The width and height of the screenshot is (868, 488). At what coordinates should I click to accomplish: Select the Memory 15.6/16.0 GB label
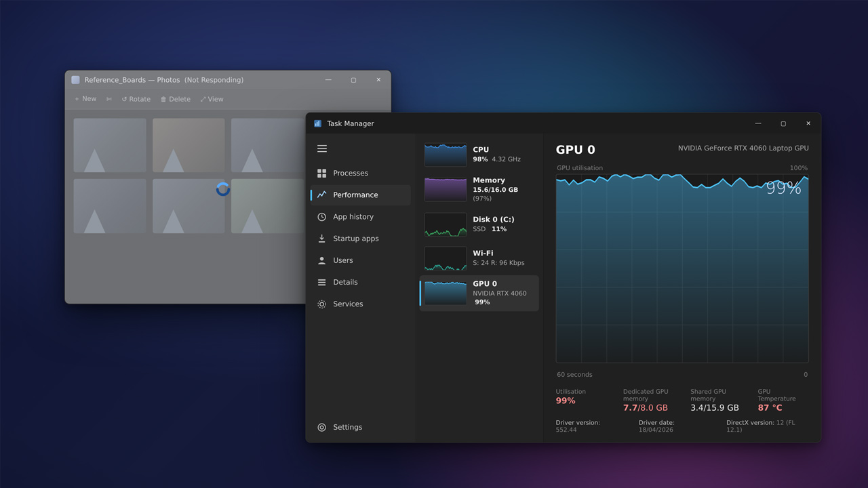point(496,189)
